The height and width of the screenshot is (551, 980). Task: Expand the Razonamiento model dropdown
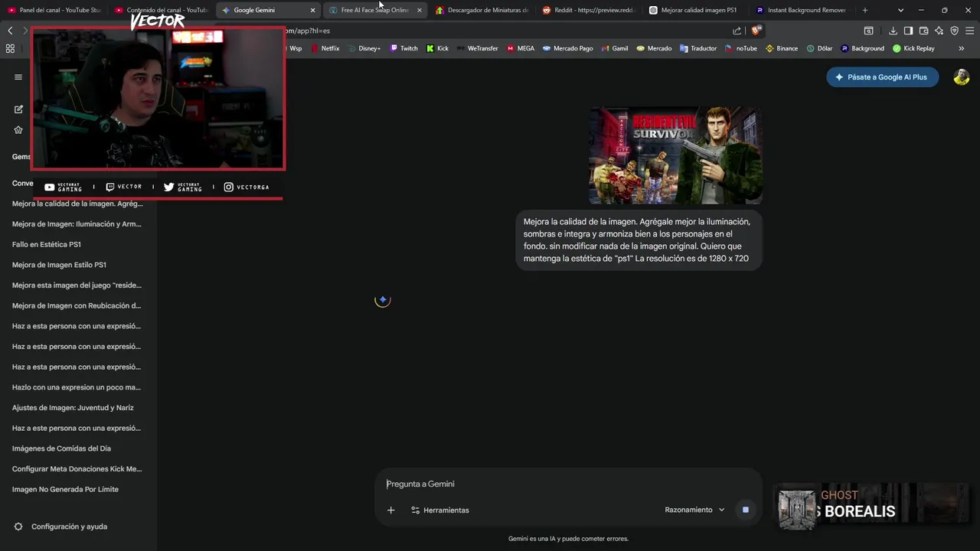tap(694, 510)
